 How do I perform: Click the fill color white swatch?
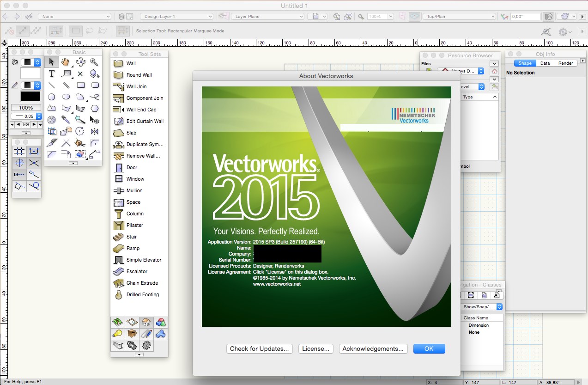tap(31, 73)
